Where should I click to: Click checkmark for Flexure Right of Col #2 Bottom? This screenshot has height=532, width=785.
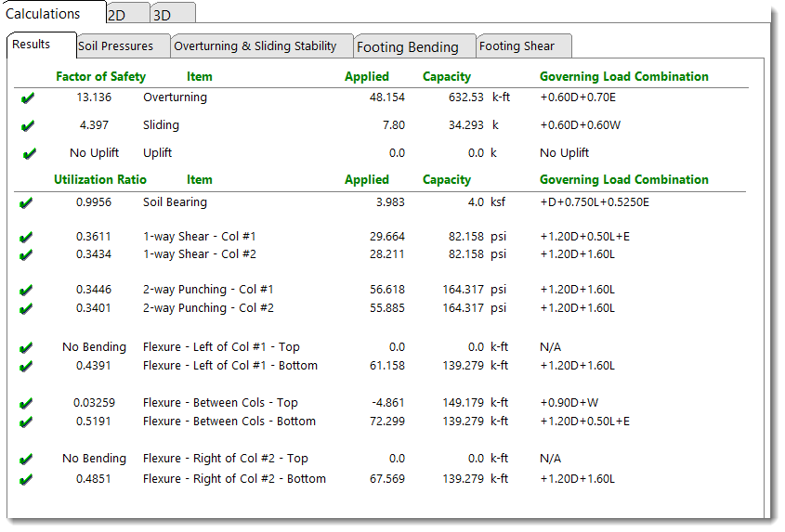(x=26, y=480)
